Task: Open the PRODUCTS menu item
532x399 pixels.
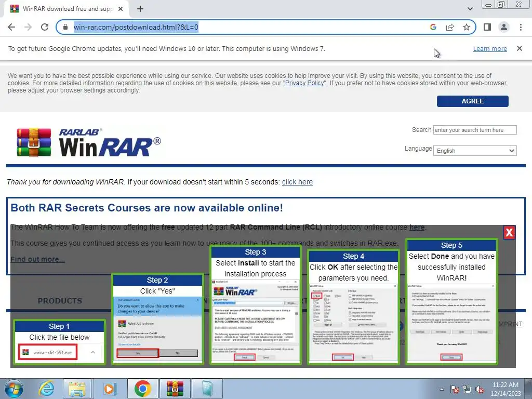Action: (x=60, y=301)
